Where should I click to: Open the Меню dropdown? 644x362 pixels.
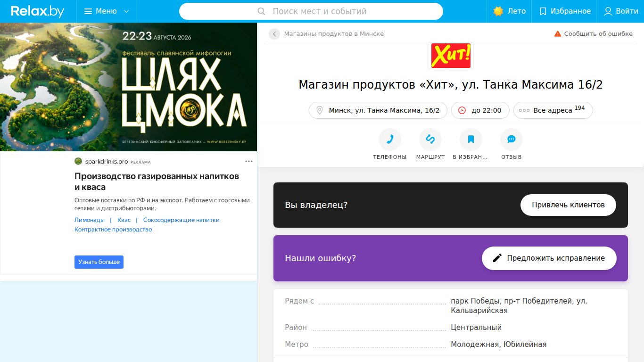(x=107, y=11)
